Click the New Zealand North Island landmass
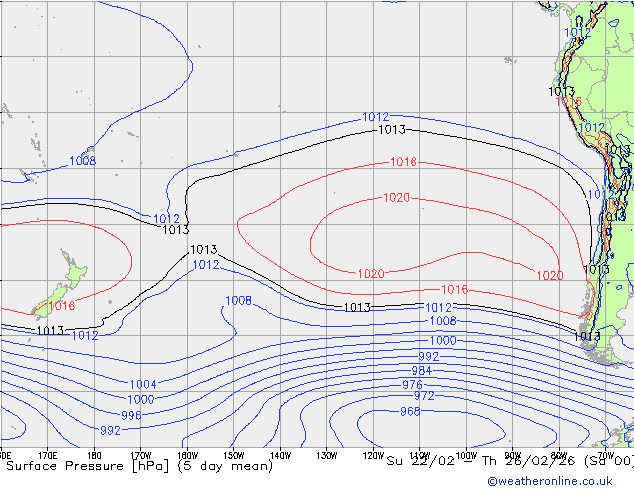The width and height of the screenshot is (634, 490). (x=73, y=270)
